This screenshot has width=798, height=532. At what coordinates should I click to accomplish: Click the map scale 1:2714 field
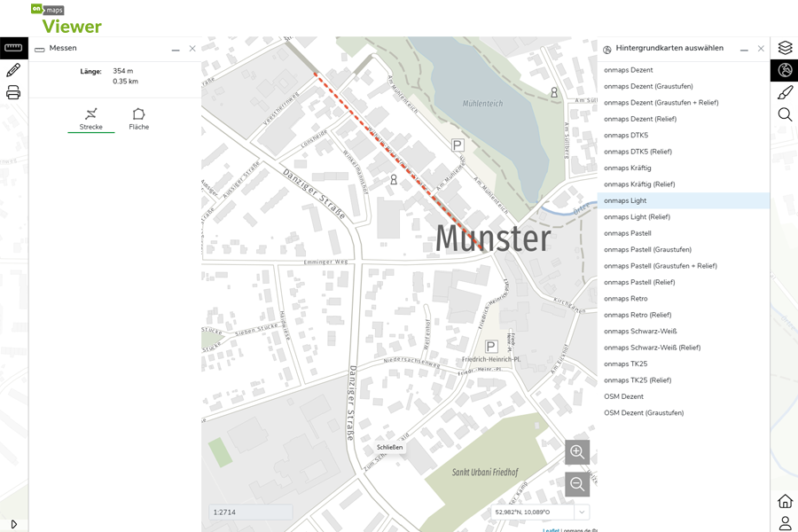tap(251, 512)
